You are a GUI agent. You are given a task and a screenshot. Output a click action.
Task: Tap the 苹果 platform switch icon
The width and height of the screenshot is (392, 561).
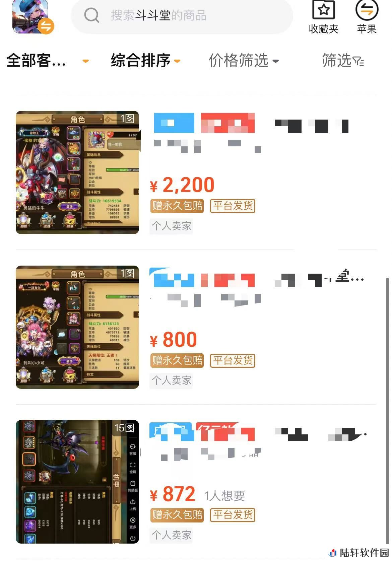click(x=367, y=10)
